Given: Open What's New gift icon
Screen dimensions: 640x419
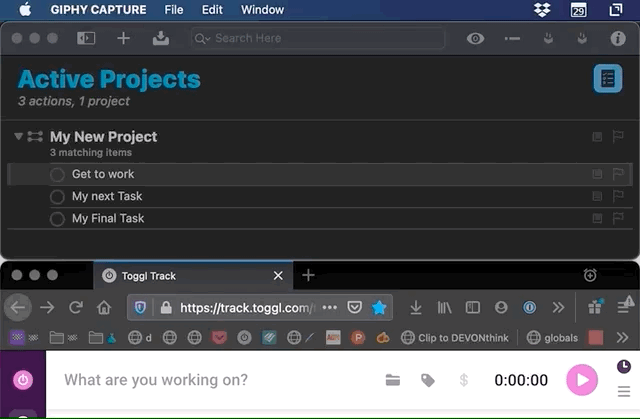Looking at the screenshot, I should tap(596, 306).
